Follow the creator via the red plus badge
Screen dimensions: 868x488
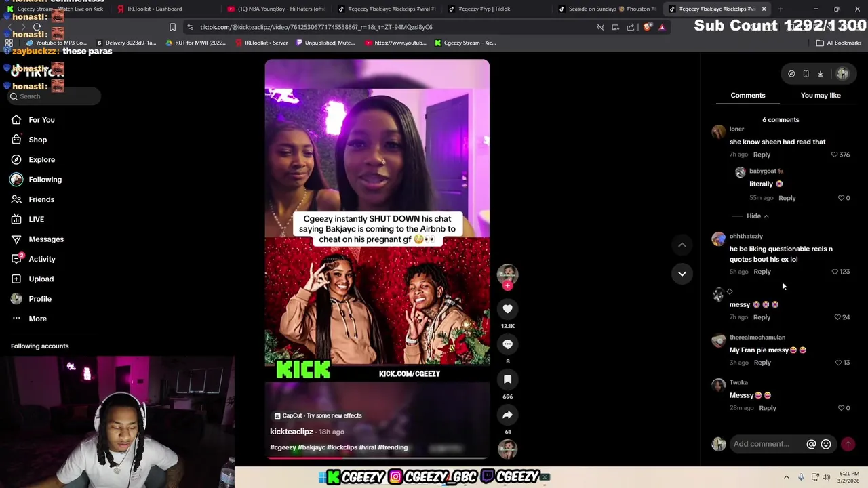pos(507,286)
